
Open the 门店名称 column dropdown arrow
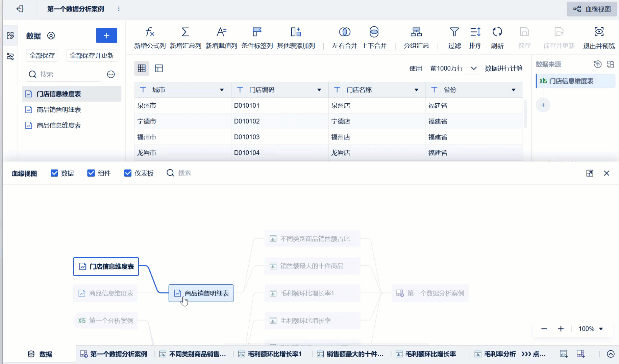coord(416,90)
